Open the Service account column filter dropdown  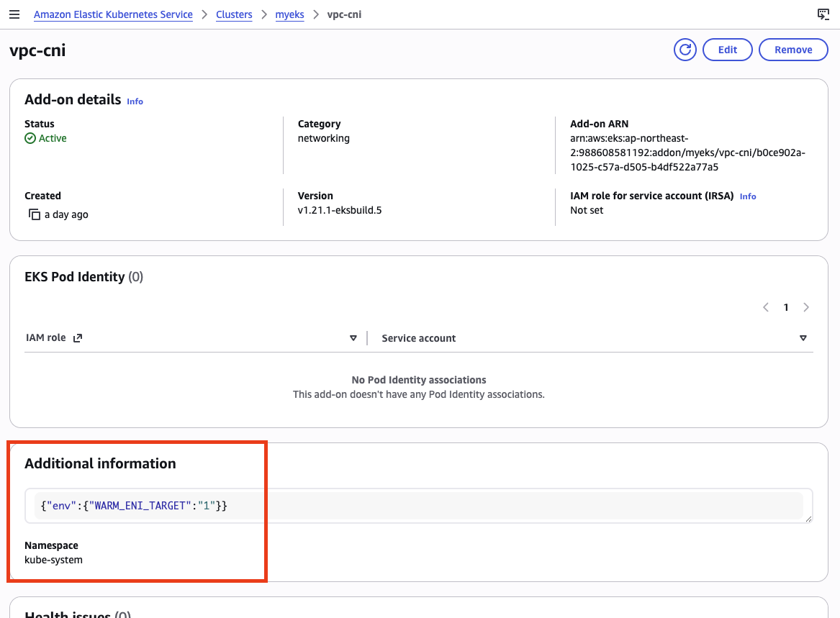803,337
